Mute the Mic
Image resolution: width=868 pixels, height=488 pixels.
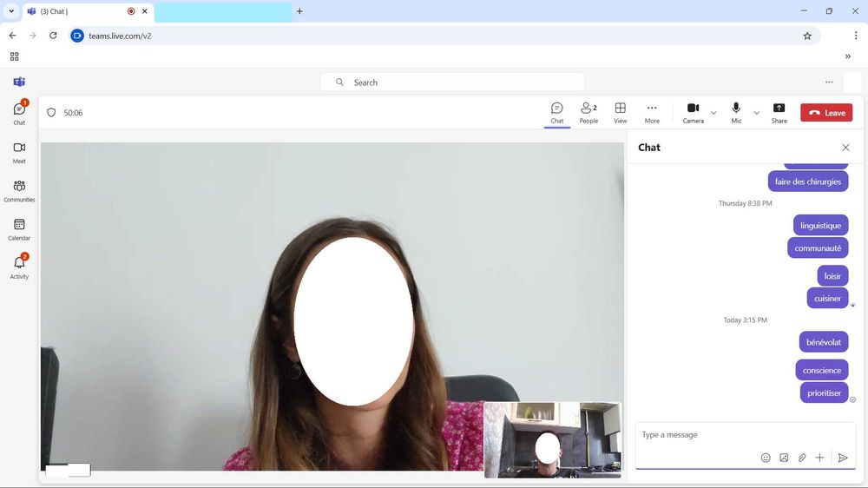(x=736, y=113)
